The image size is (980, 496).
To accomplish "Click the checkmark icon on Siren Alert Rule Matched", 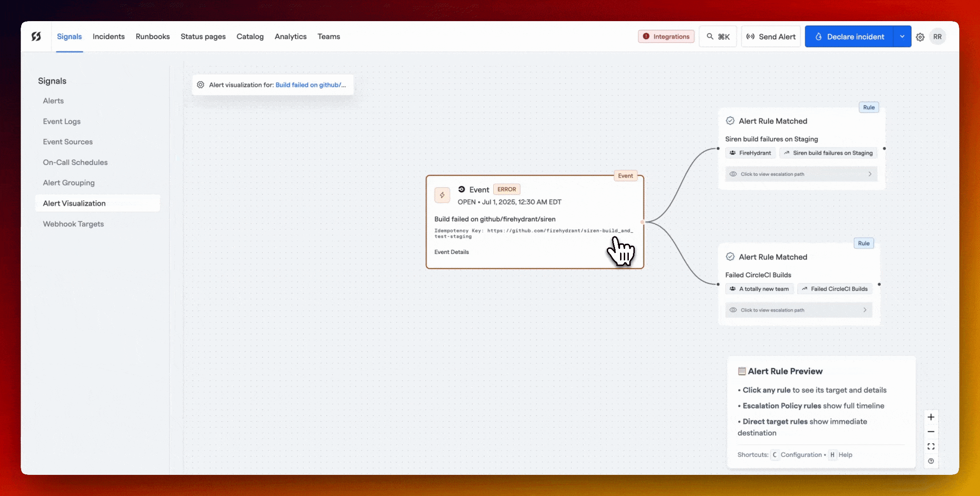I will [730, 121].
